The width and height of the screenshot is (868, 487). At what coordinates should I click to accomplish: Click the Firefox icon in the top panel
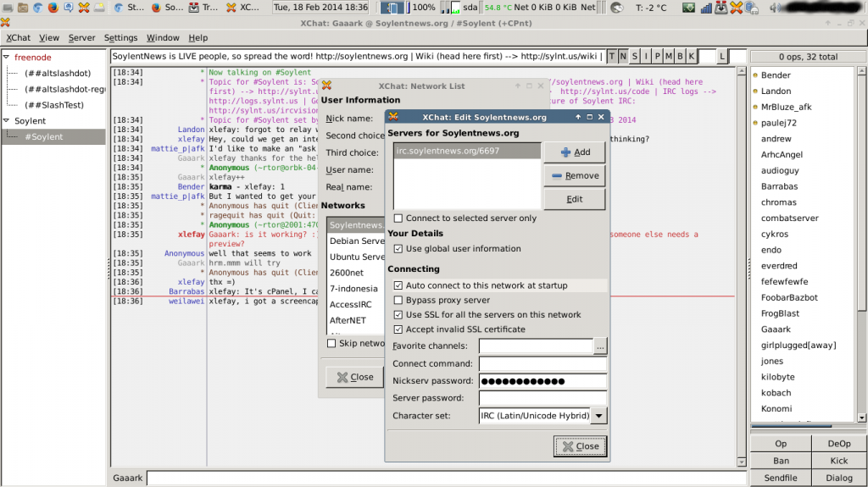[53, 8]
